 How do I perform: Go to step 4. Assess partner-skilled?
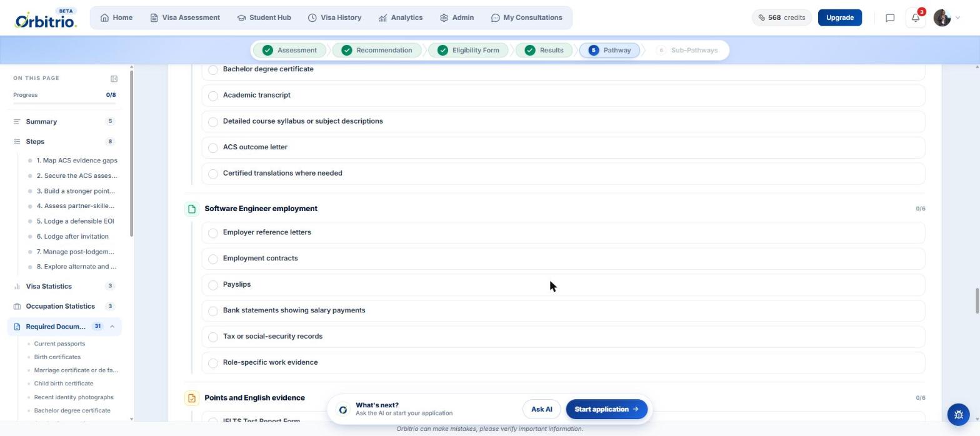[72, 206]
